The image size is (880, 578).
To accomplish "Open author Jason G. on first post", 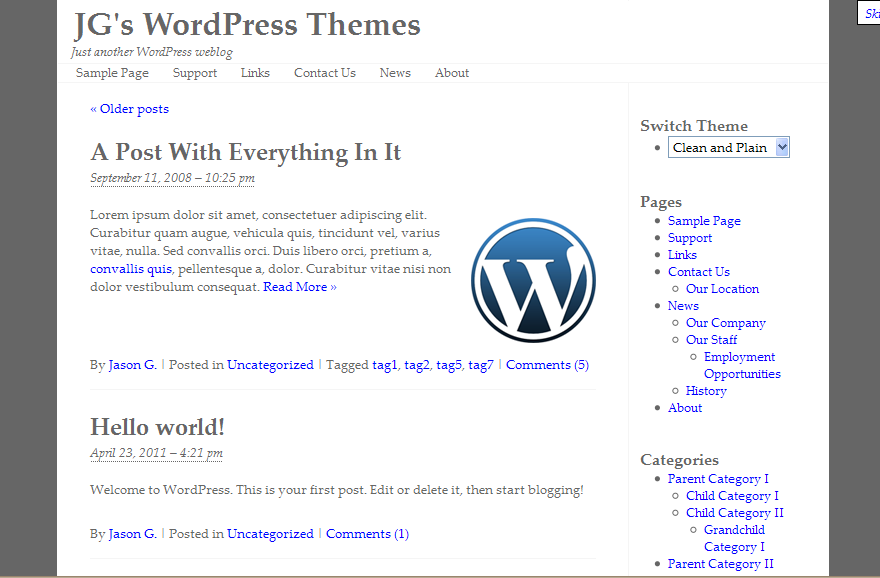I will pyautogui.click(x=132, y=365).
